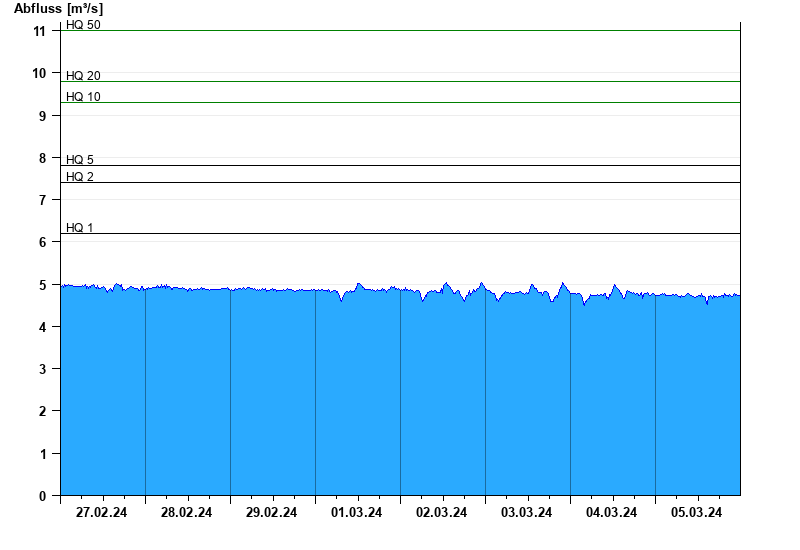Click the y-axis value 0
This screenshot has height=550, width=800.
click(42, 496)
